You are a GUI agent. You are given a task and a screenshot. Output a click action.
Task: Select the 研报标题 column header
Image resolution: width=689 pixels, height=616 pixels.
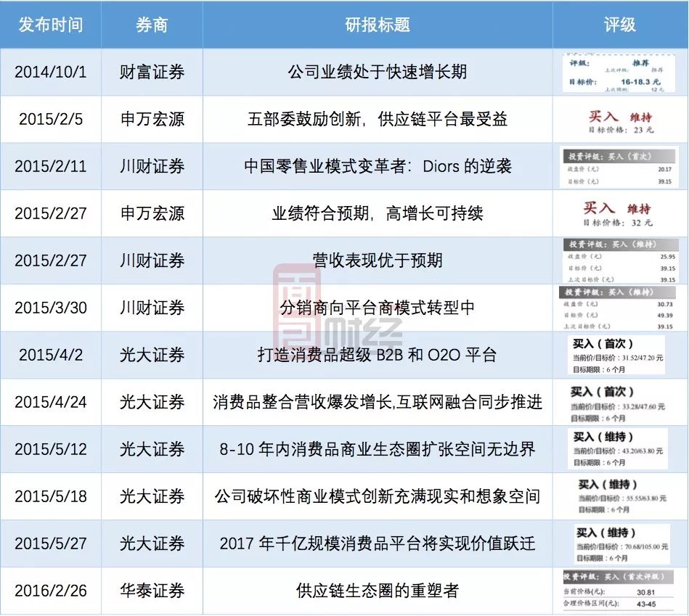[x=378, y=25]
